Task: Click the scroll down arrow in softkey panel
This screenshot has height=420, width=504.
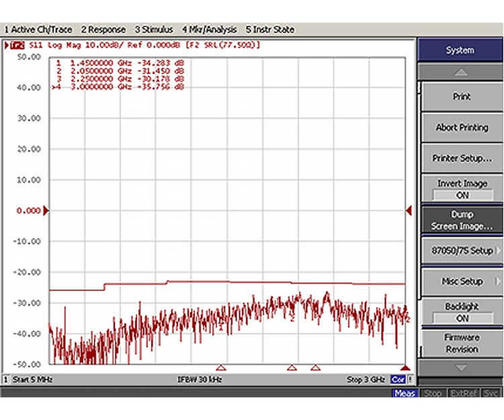Action: click(460, 368)
